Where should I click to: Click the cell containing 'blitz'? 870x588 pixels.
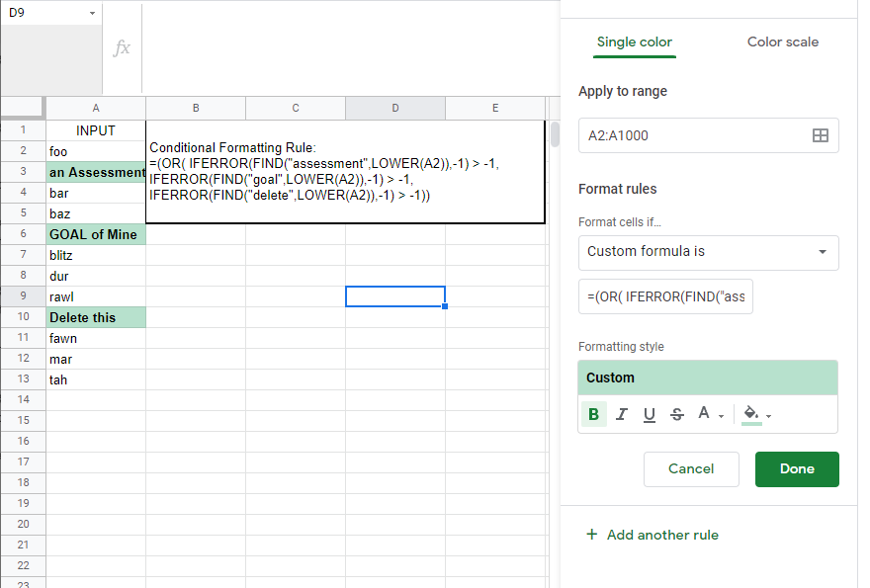pos(96,255)
